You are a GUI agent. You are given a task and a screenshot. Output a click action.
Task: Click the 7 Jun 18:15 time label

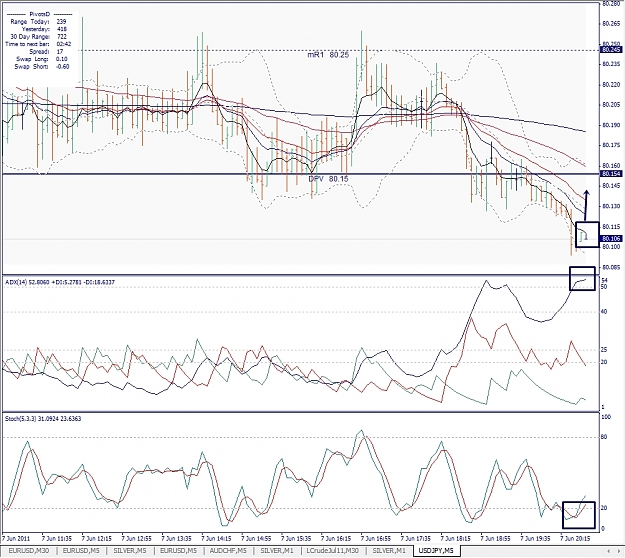pos(456,538)
